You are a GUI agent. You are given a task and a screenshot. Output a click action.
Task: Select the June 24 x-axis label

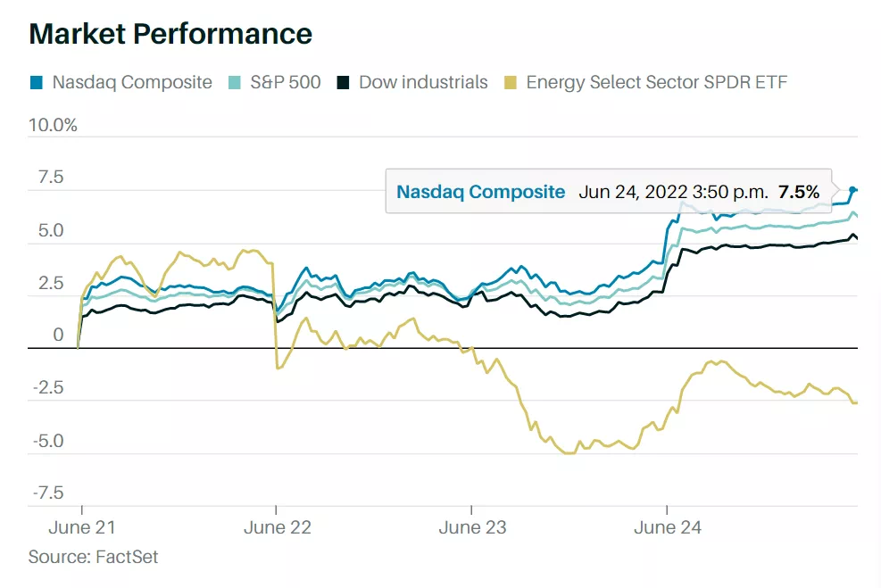pyautogui.click(x=668, y=527)
